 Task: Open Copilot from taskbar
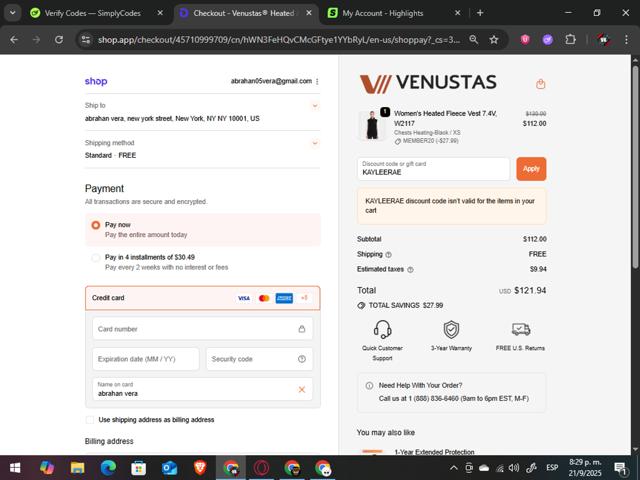(47, 468)
